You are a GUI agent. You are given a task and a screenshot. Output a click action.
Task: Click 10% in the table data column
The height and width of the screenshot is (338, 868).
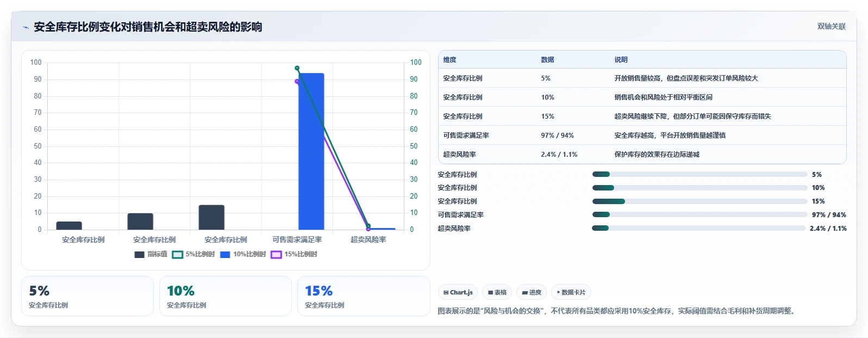[547, 97]
